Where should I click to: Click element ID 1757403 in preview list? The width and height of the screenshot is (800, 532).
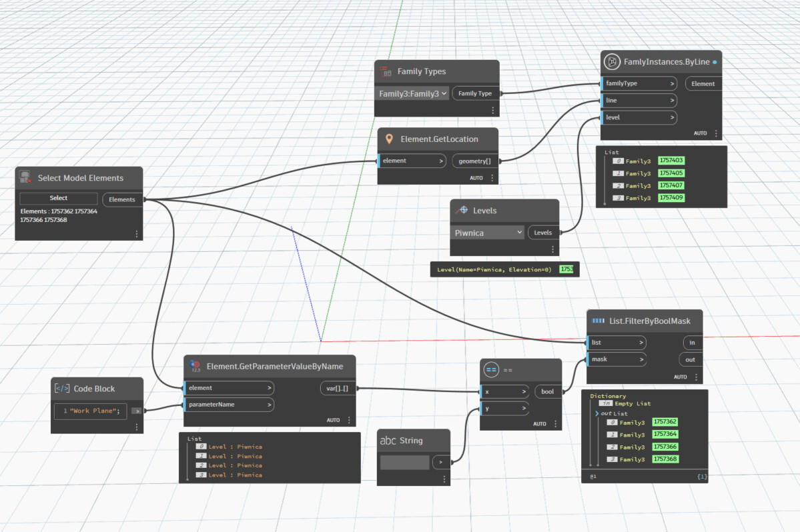click(671, 160)
